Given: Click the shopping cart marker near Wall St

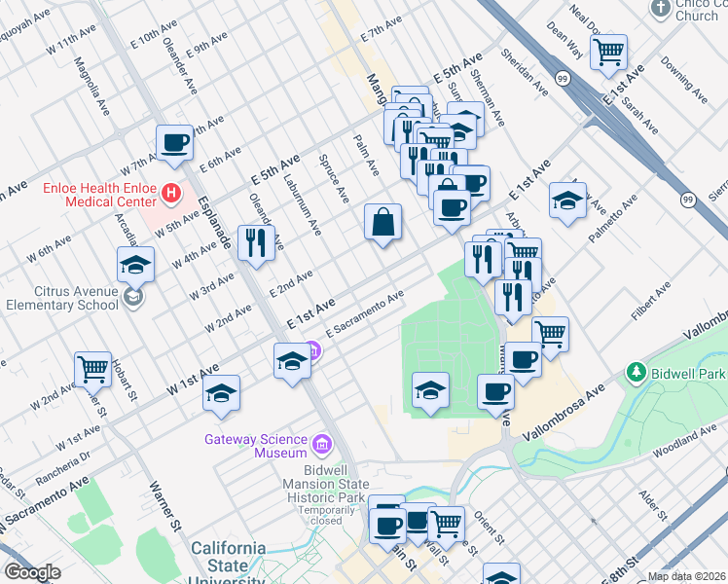Looking at the screenshot, I should click(446, 525).
